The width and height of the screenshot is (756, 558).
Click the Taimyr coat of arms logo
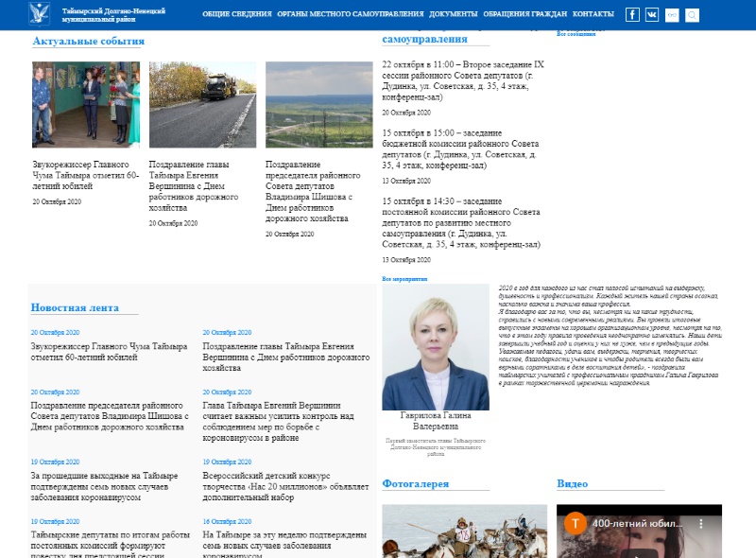[43, 14]
